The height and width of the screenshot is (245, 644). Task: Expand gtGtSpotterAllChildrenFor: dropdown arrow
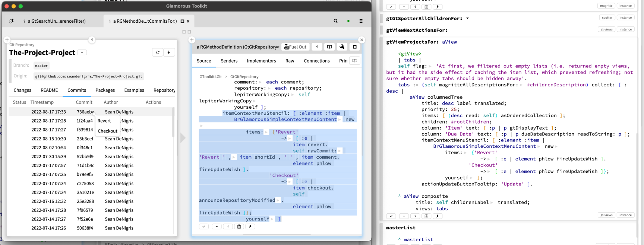(x=467, y=18)
